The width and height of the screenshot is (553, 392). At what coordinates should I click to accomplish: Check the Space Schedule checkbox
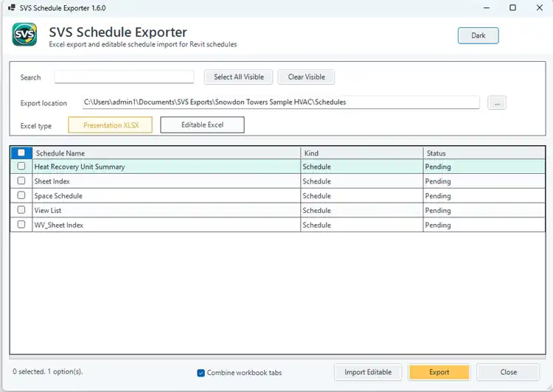coord(21,195)
